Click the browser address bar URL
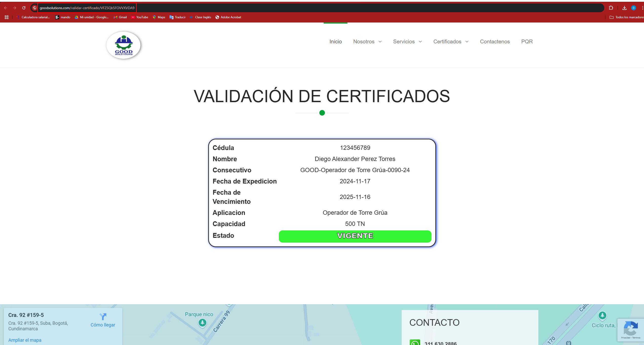644x345 pixels. tap(87, 8)
